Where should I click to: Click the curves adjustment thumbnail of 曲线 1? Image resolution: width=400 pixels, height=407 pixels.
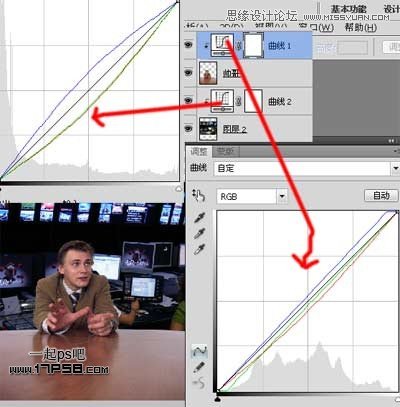coord(222,45)
